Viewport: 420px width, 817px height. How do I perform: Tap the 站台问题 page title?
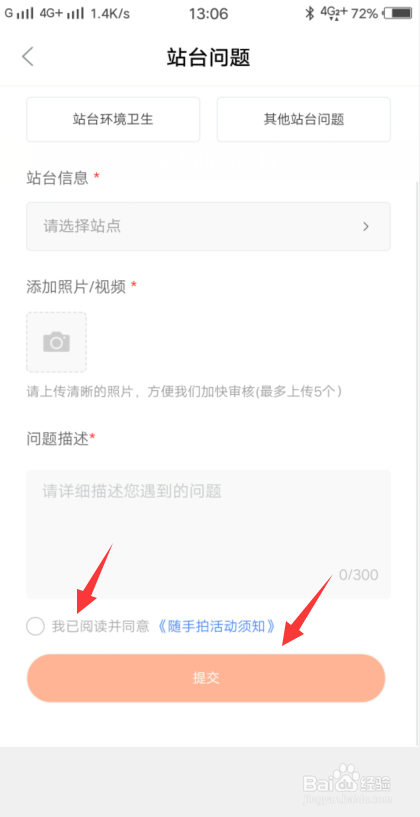point(208,57)
